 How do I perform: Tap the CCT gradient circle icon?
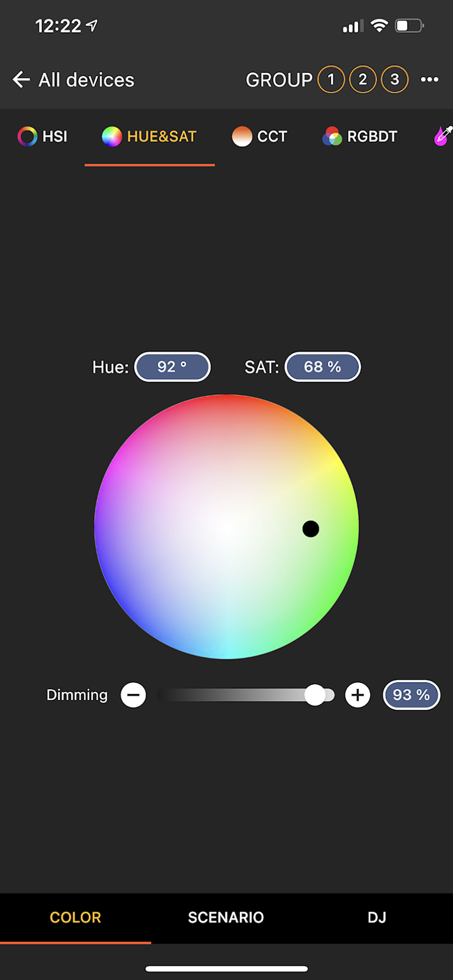242,137
